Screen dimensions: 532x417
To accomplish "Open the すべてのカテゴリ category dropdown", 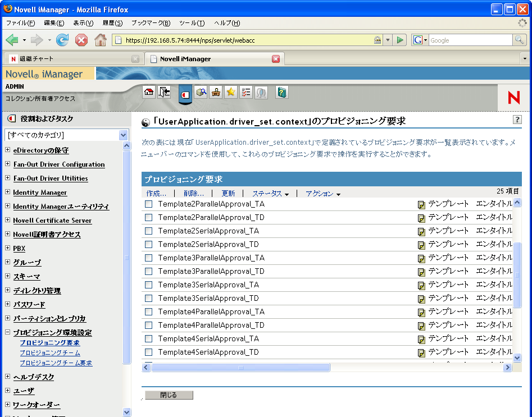I will 66,135.
